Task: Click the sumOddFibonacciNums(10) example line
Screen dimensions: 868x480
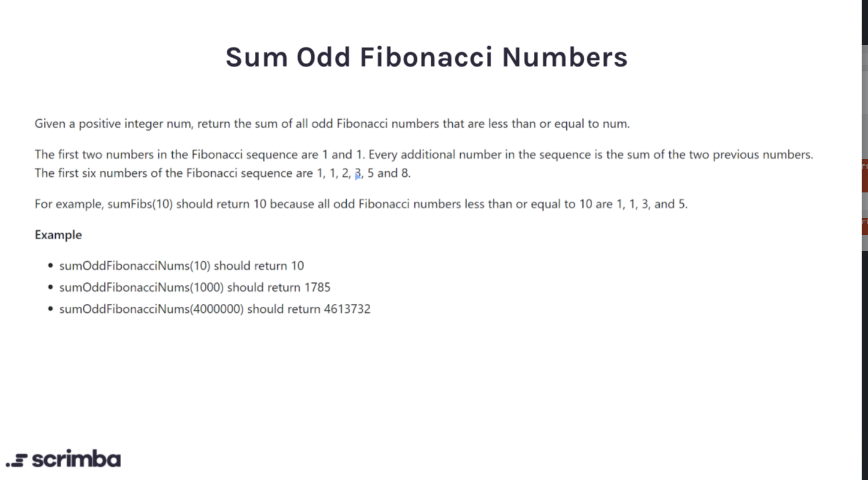Action: (x=181, y=266)
